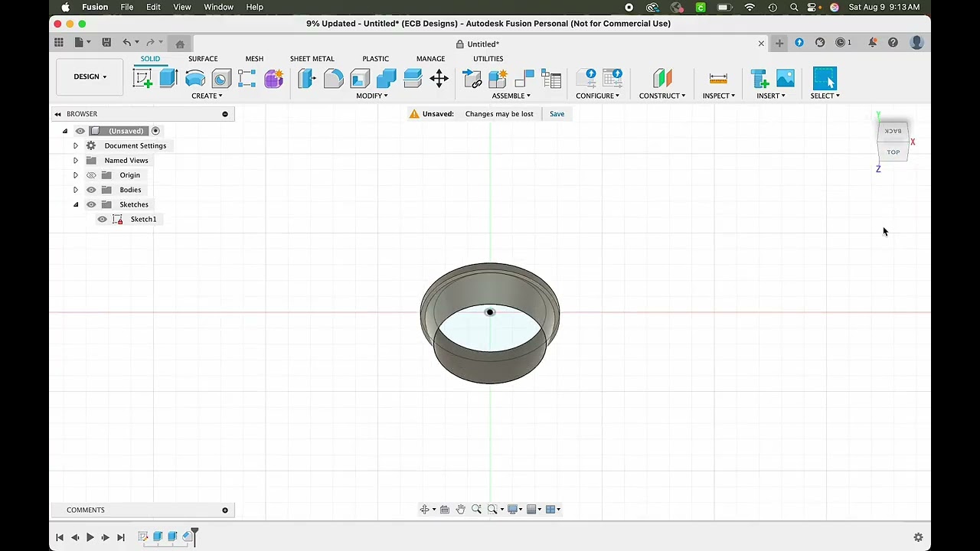Click the Save disk icon

tap(106, 43)
